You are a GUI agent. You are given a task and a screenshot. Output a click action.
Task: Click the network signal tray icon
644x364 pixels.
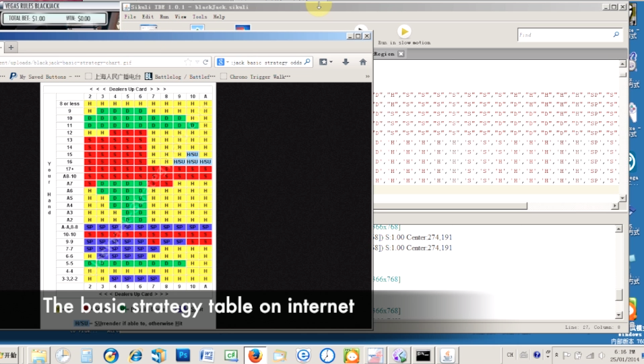pos(590,355)
